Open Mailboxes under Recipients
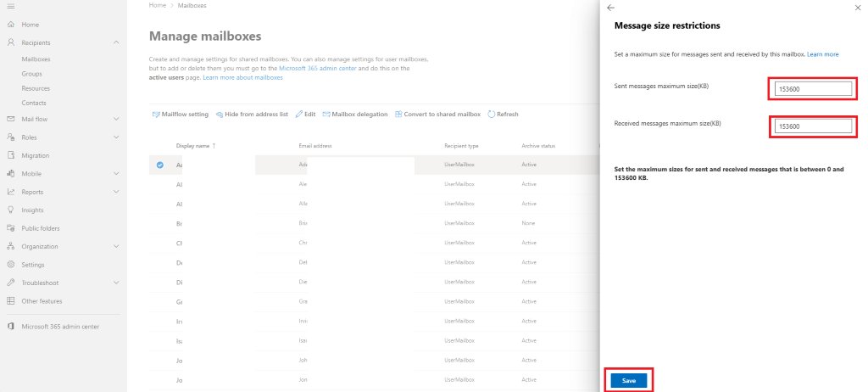868x392 pixels. (x=36, y=59)
